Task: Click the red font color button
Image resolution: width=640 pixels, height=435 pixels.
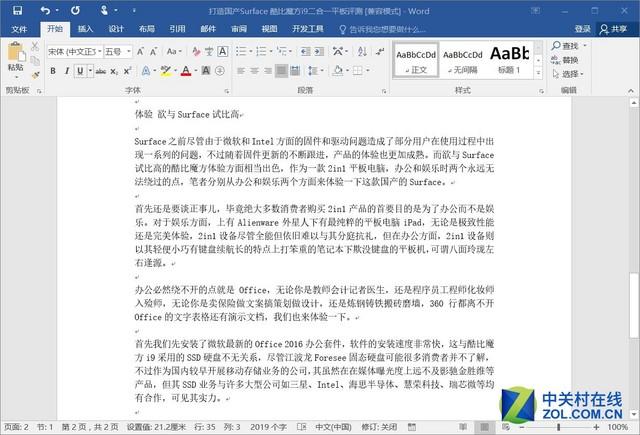Action: click(186, 71)
